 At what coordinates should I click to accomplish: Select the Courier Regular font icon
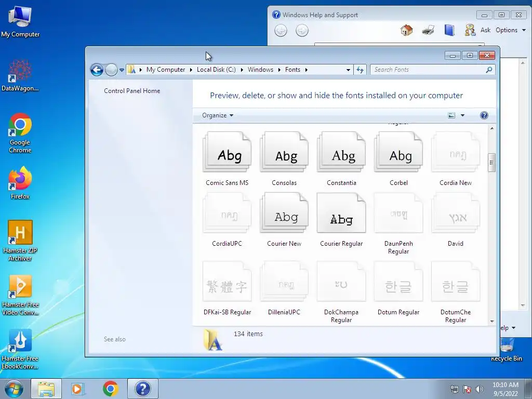click(x=341, y=212)
